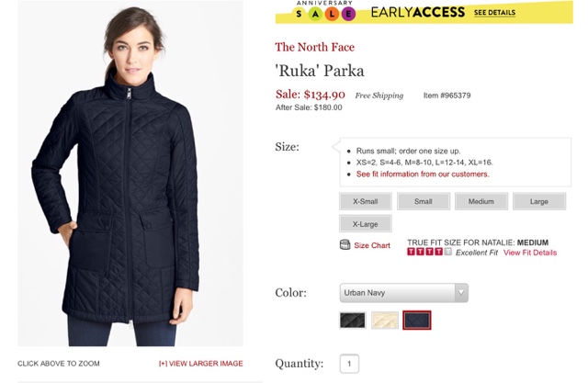Select the X-Large size option
The width and height of the screenshot is (588, 383).
pyautogui.click(x=366, y=224)
